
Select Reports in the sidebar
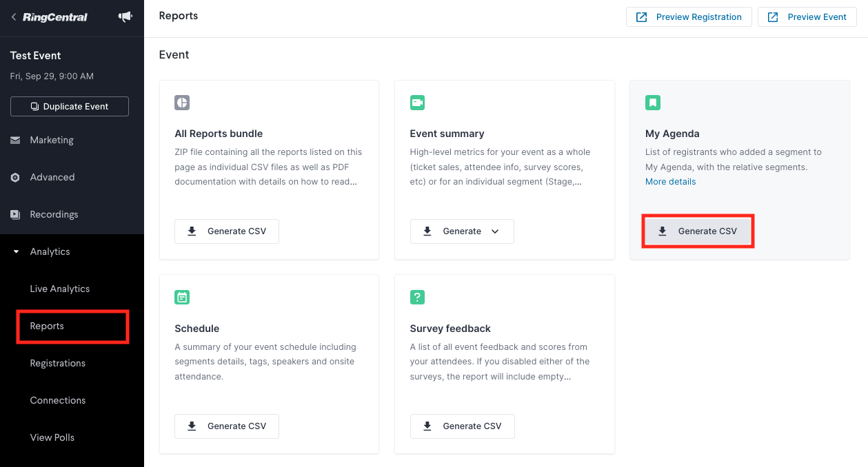47,326
